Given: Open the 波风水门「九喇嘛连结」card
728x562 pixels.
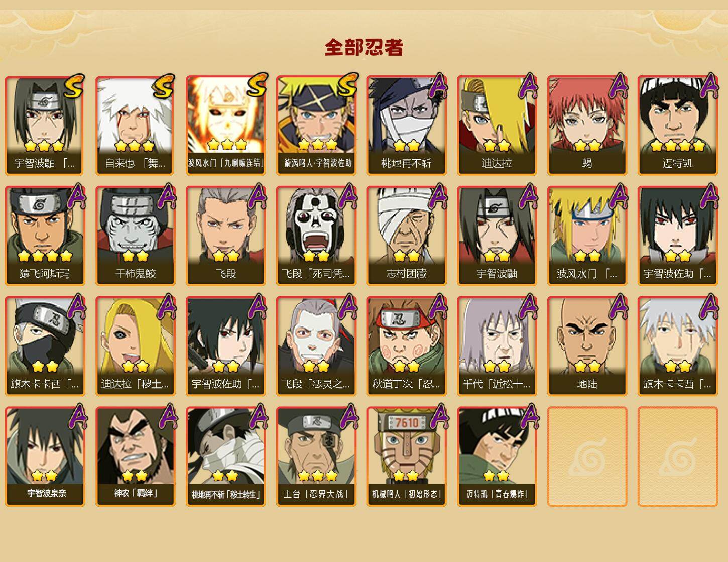Looking at the screenshot, I should 225,125.
